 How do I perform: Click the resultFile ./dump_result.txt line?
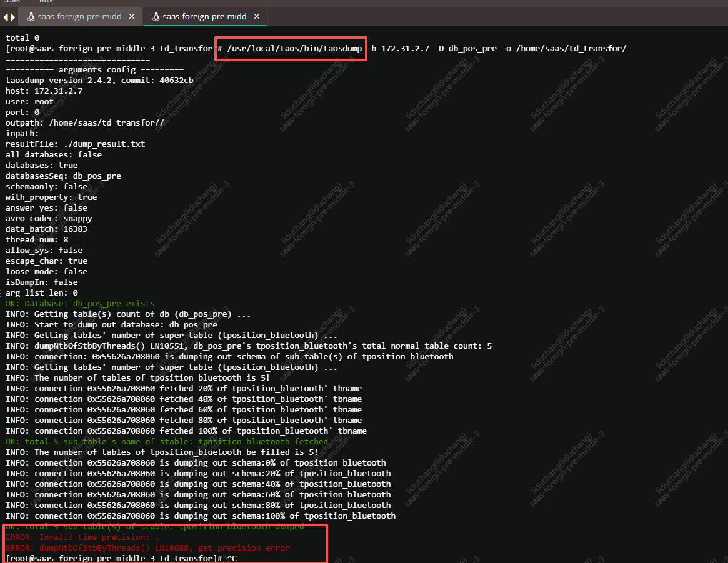[x=75, y=144]
